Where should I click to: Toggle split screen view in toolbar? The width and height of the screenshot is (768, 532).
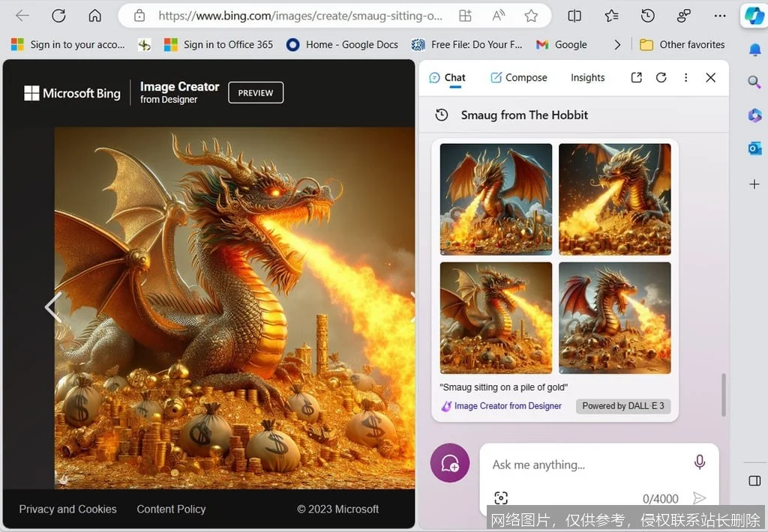[574, 16]
